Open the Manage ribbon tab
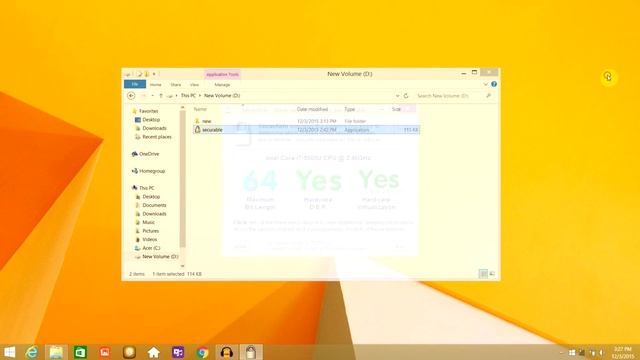The height and width of the screenshot is (360, 640). (x=222, y=84)
